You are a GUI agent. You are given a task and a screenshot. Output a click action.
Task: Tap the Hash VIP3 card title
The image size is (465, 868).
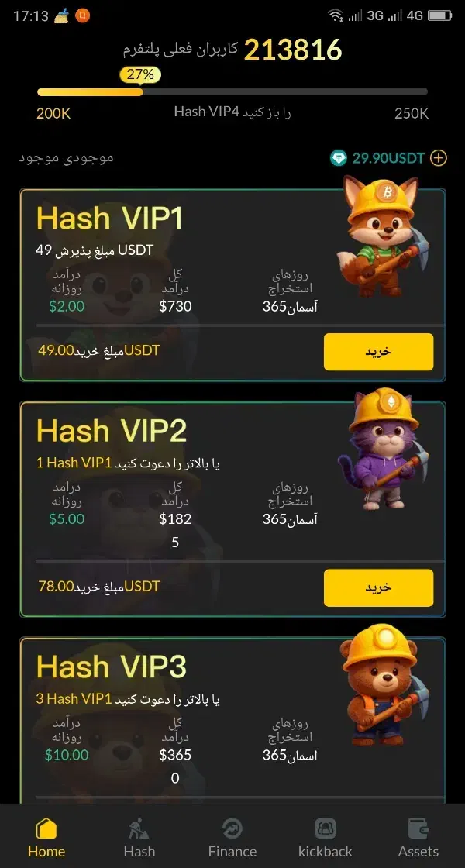(112, 666)
